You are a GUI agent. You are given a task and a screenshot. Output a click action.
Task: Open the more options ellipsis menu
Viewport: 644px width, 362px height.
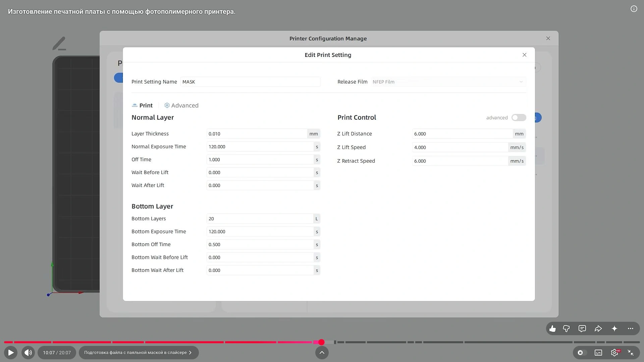pyautogui.click(x=631, y=329)
